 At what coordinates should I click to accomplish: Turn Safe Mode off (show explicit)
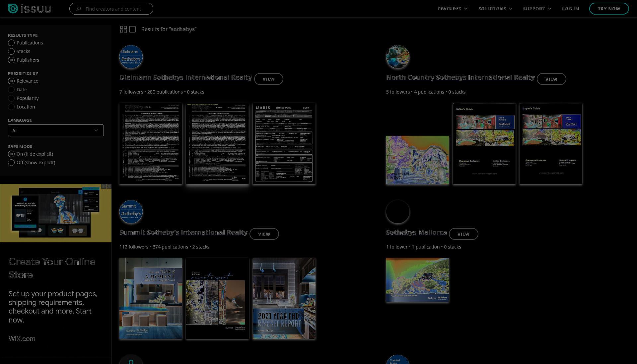[32, 163]
